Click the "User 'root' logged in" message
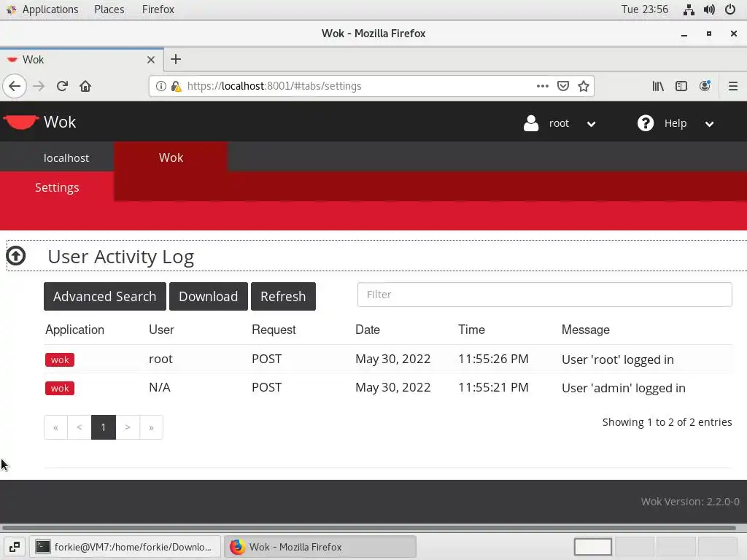The image size is (747, 560). pyautogui.click(x=617, y=359)
